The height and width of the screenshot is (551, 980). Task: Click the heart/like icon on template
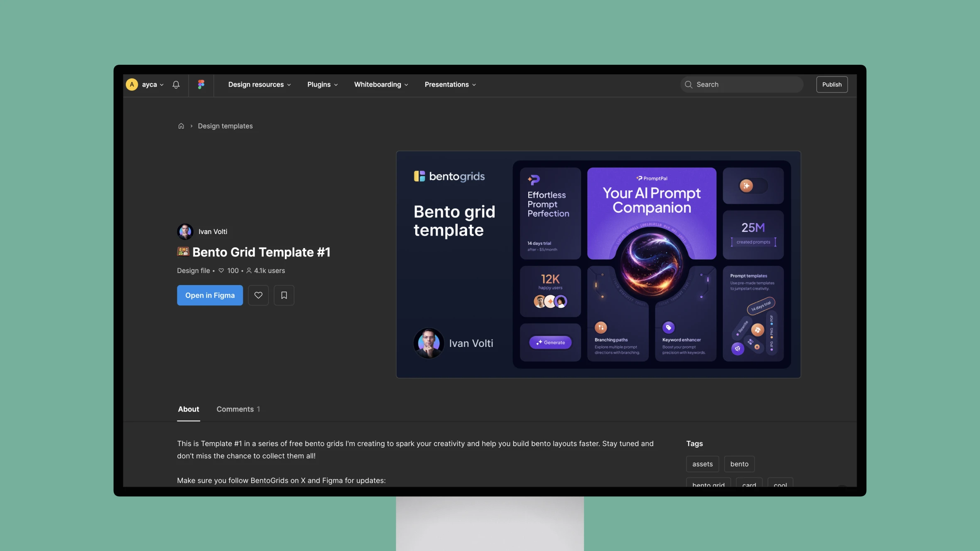(258, 295)
